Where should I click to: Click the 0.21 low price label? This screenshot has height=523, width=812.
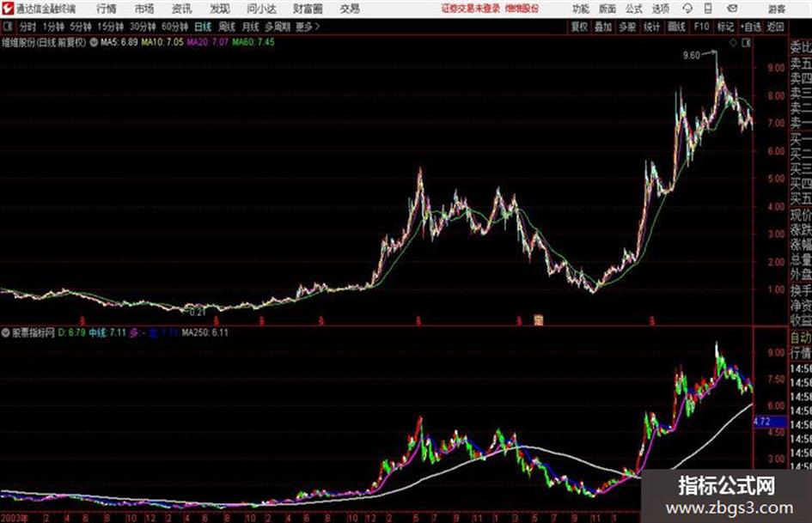(198, 313)
